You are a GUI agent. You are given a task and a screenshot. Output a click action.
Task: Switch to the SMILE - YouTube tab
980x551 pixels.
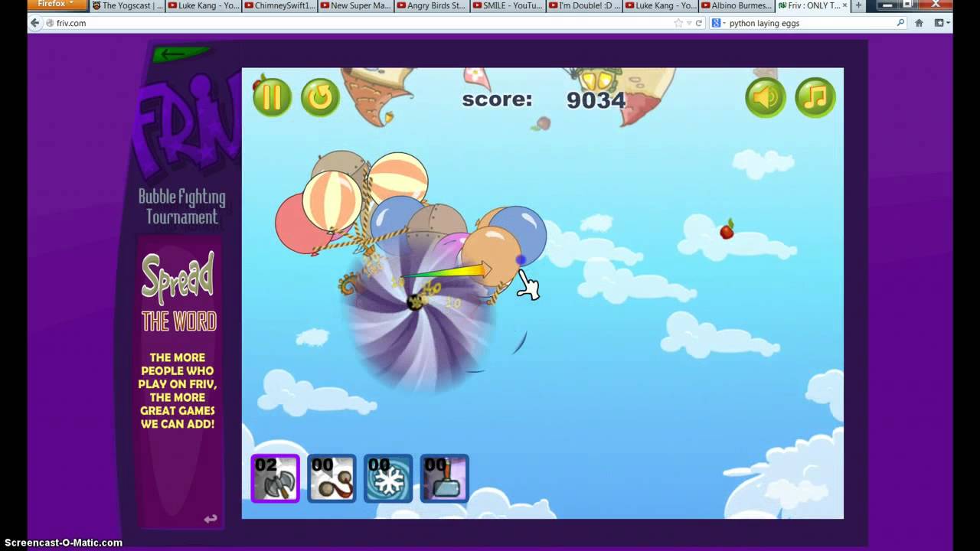pos(508,5)
